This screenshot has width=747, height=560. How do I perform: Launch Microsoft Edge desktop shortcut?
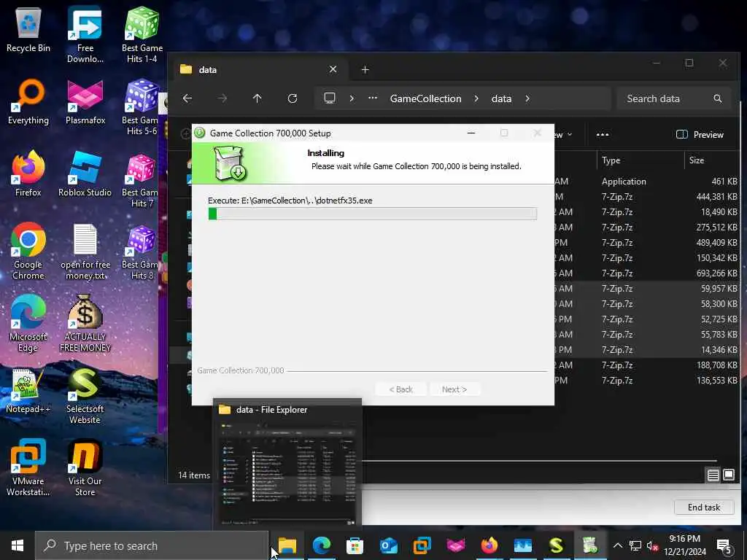coord(28,324)
